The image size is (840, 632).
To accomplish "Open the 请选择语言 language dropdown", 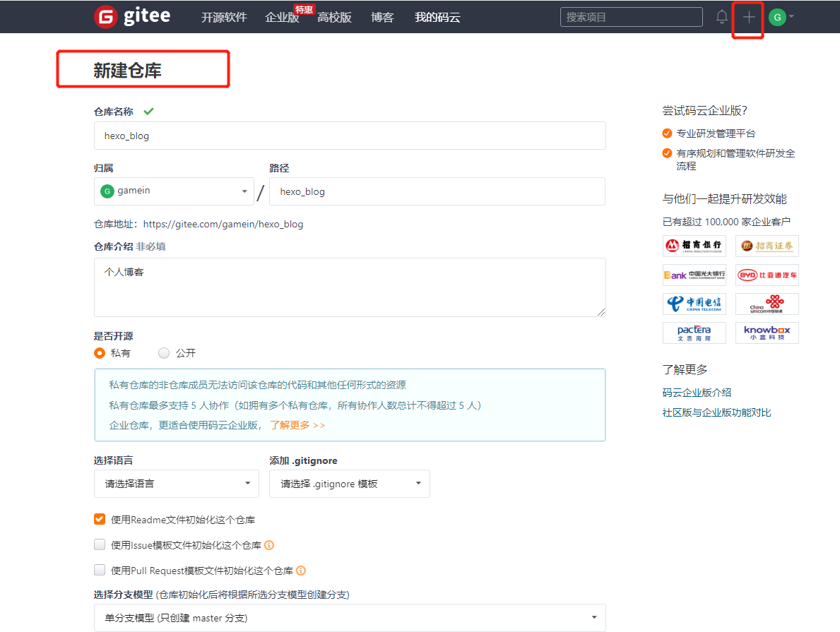I will click(176, 484).
